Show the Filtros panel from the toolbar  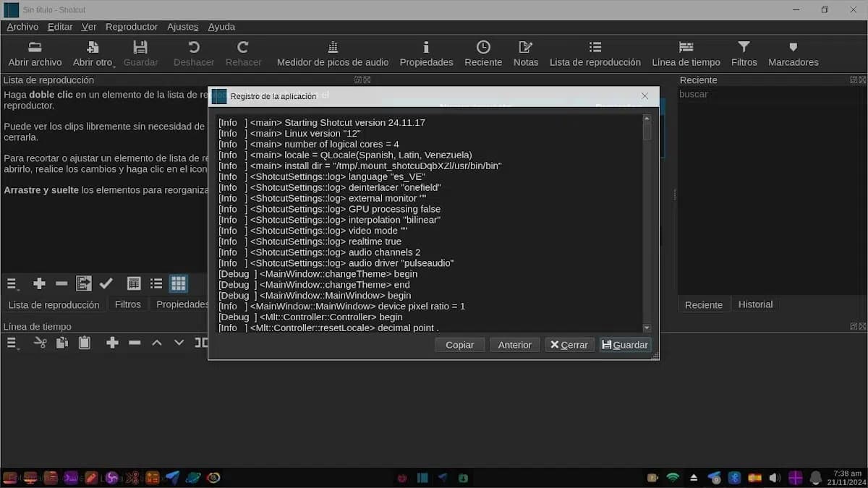(x=744, y=54)
